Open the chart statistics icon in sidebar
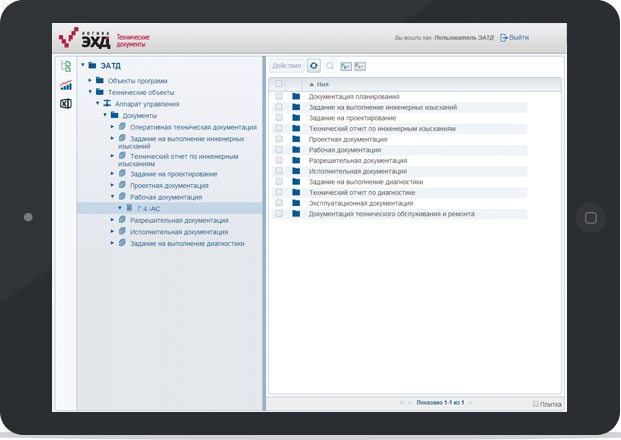 click(66, 85)
